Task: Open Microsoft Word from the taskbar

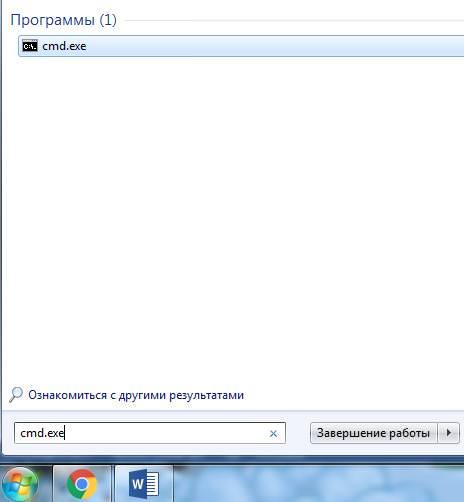Action: point(144,484)
